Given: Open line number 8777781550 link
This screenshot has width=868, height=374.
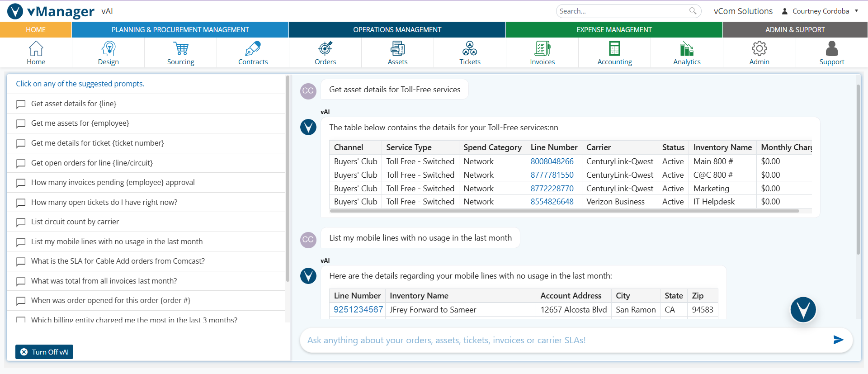Looking at the screenshot, I should point(552,175).
